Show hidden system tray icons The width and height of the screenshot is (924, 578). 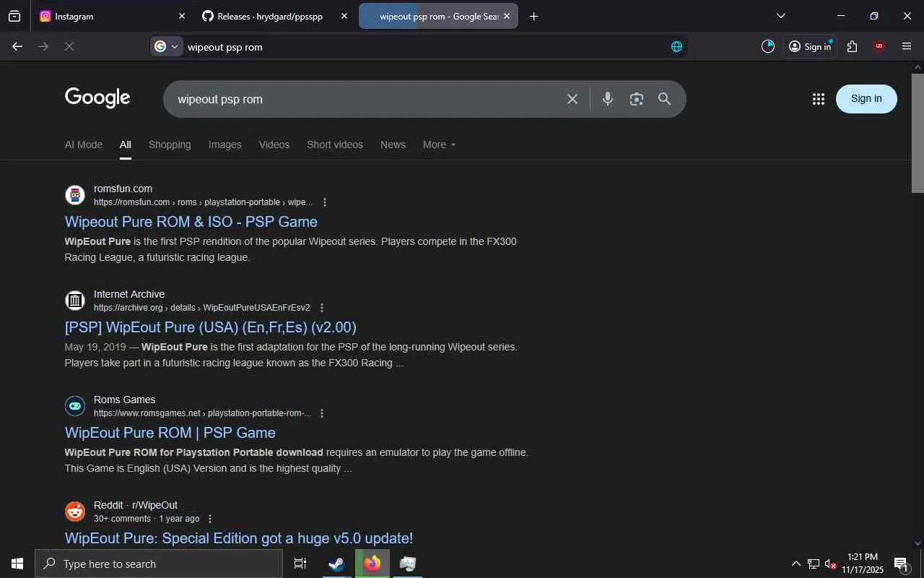tap(796, 564)
